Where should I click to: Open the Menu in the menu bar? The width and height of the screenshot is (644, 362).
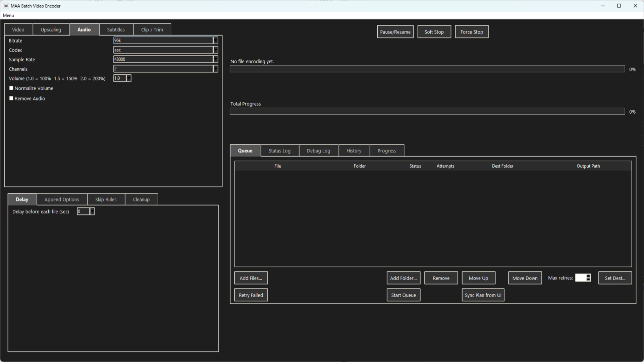click(8, 15)
